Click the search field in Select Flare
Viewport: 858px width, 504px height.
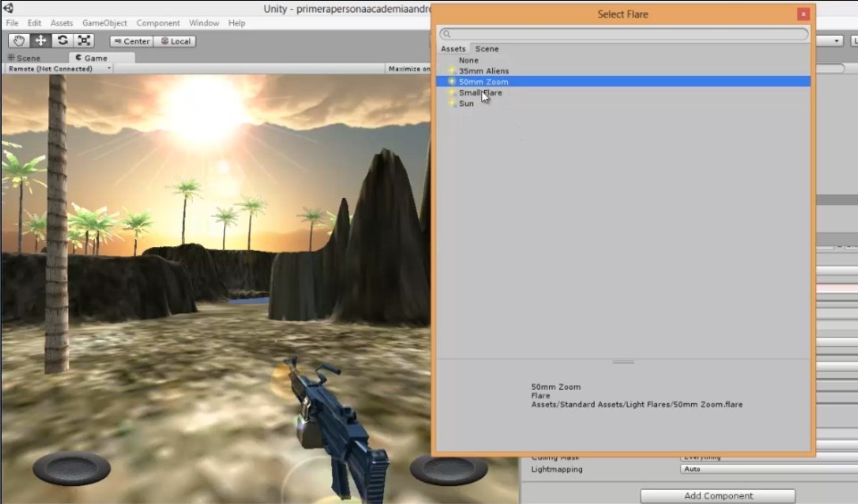624,34
